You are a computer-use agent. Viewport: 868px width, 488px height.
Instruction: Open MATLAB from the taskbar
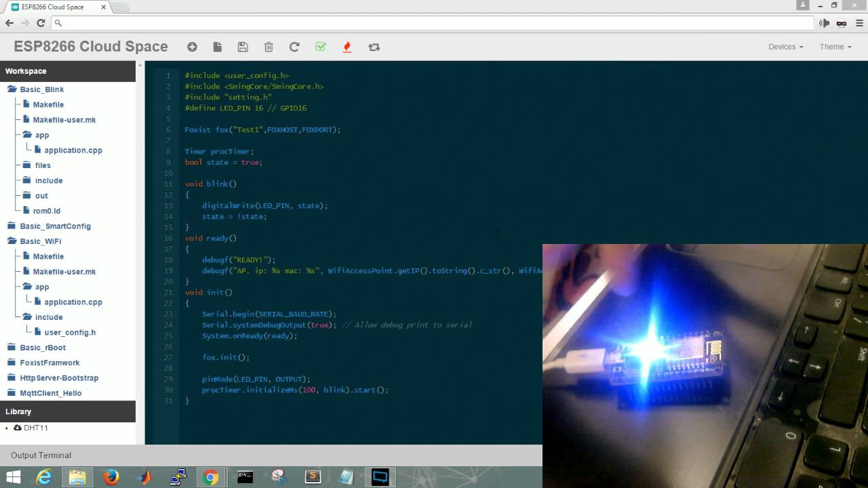(145, 477)
